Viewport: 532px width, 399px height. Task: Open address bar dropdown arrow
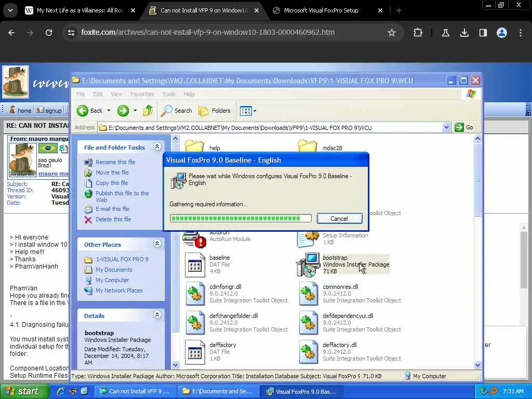[x=446, y=128]
